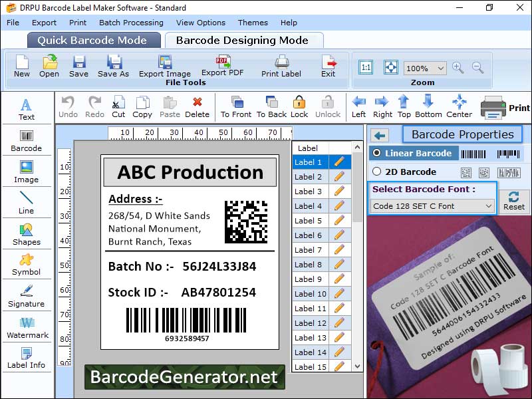Viewport: 532px width, 399px height.
Task: Switch to Quick Barcode Mode tab
Action: [x=93, y=40]
